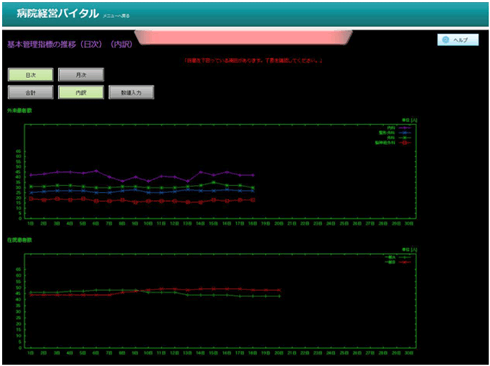Image resolution: width=490 pixels, height=366 pixels.
Task: Select the 日次 (daily) view button
Action: (30, 75)
